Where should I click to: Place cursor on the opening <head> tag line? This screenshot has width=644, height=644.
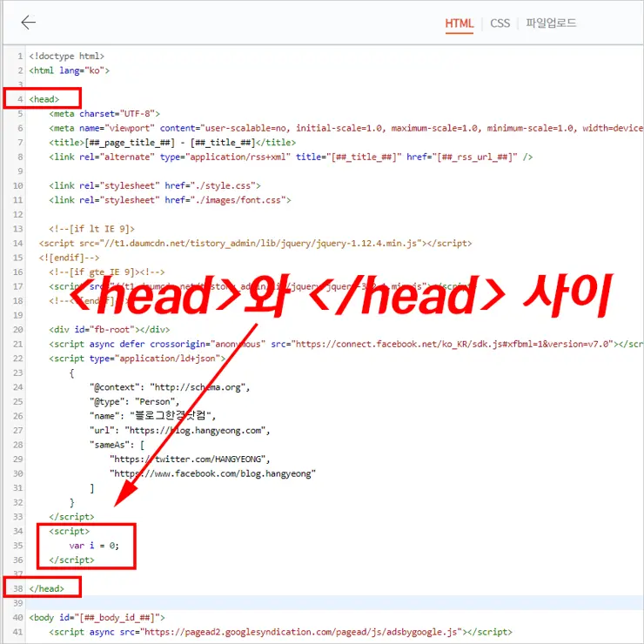tap(44, 99)
